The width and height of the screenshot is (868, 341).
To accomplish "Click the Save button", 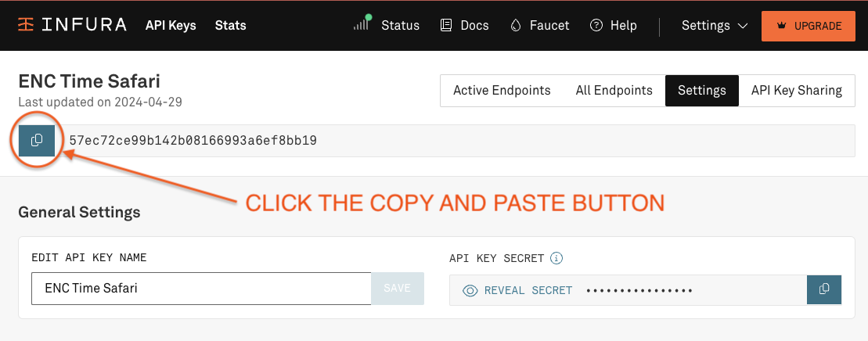I will point(397,289).
